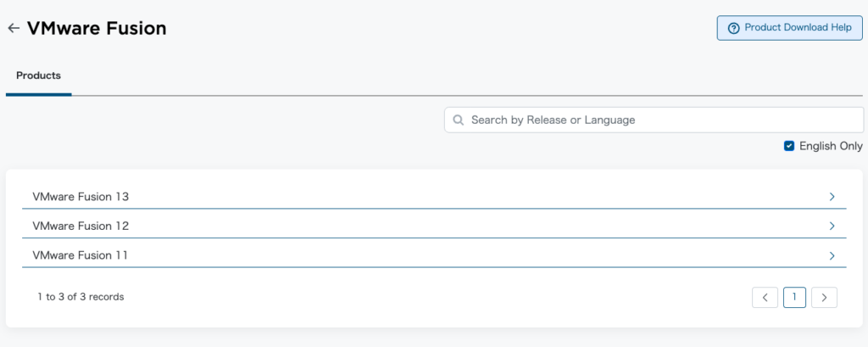Click the VMware Fusion page heading
This screenshot has width=868, height=347.
[97, 28]
